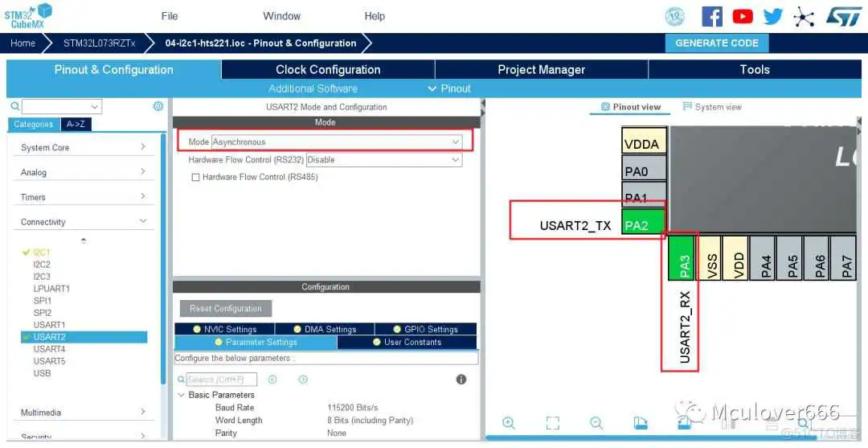Open the Facebook icon in the top bar
This screenshot has width=868, height=448.
712,16
